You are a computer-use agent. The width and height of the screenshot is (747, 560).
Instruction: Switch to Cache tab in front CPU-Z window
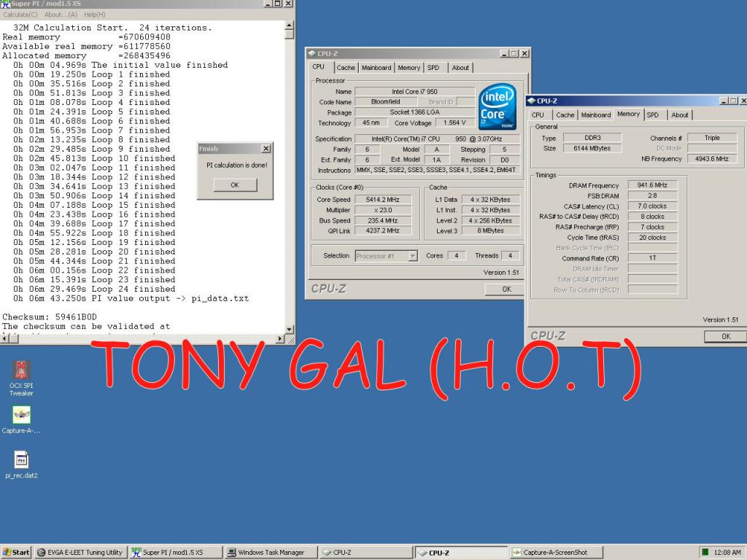[x=565, y=114]
